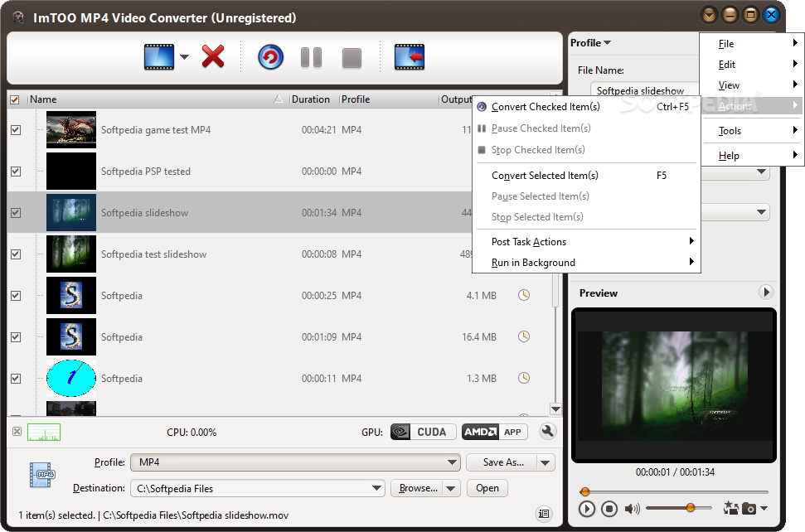805x532 pixels.
Task: Sort list by the Duration column header
Action: pos(313,99)
